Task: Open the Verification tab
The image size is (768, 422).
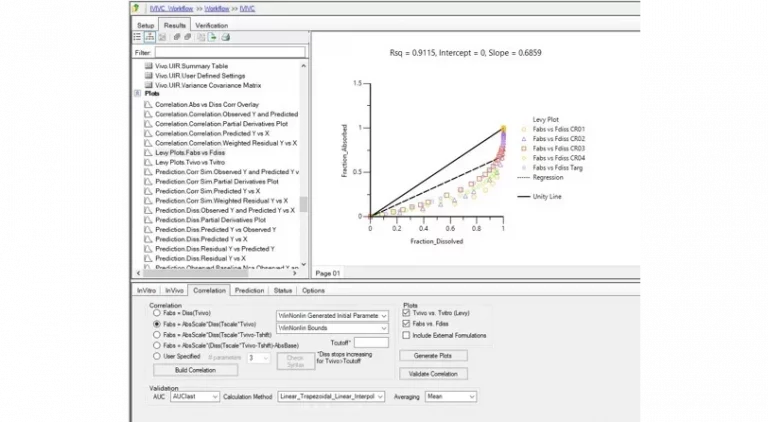Action: point(211,24)
